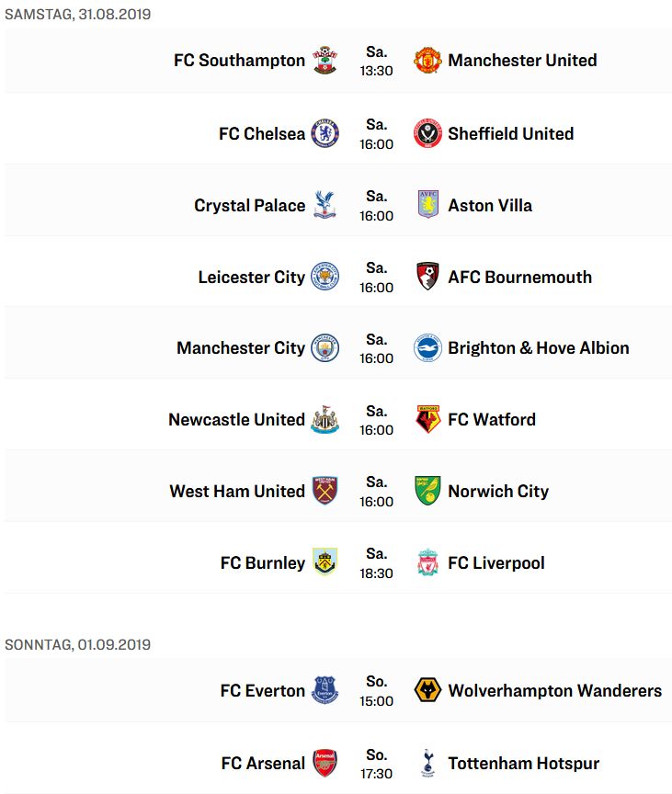This screenshot has height=794, width=672.
Task: Click the Tottenham Hotspur cockerel crest
Action: 427,763
